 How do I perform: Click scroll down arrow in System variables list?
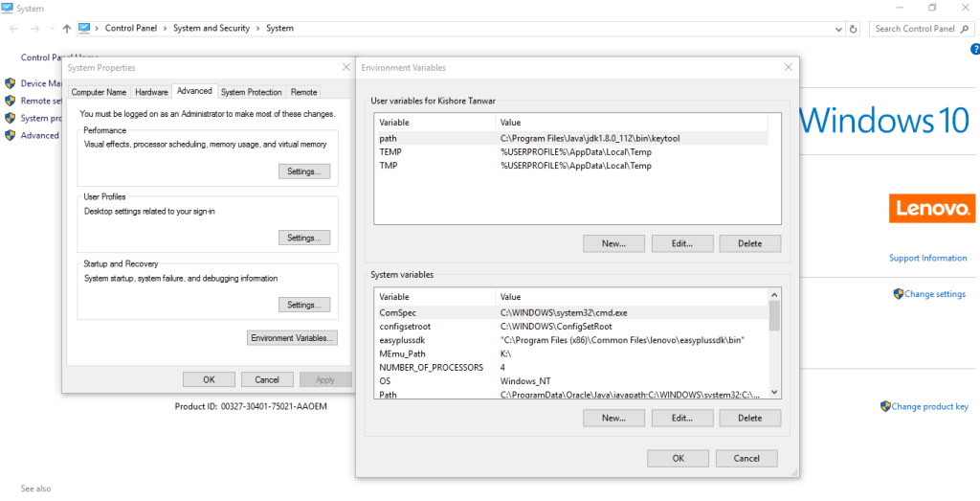[x=774, y=392]
